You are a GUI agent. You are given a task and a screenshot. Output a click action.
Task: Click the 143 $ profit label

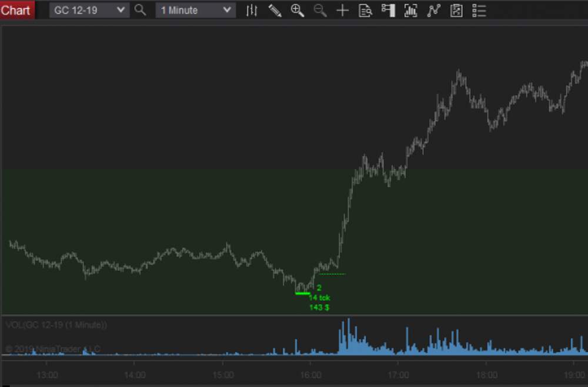319,307
